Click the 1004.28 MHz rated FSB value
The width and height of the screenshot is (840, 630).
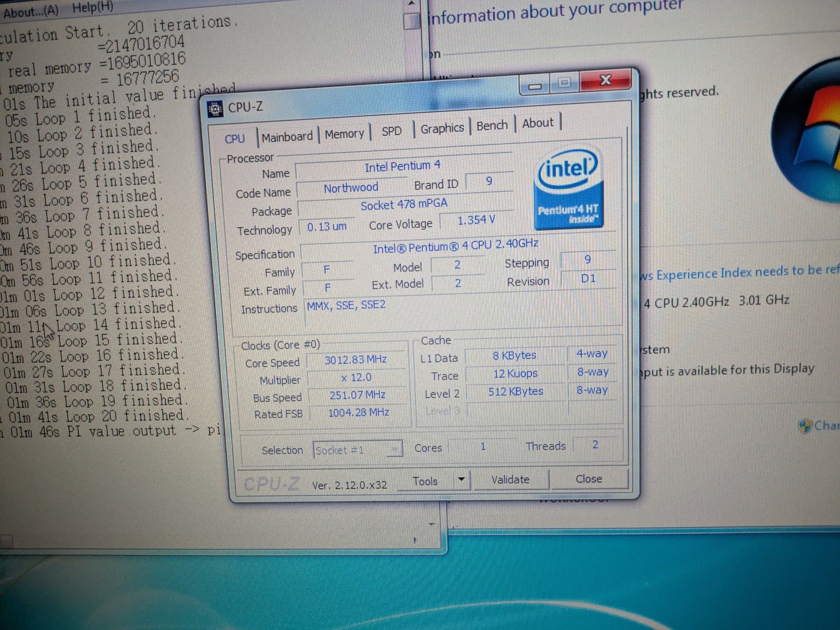[359, 413]
